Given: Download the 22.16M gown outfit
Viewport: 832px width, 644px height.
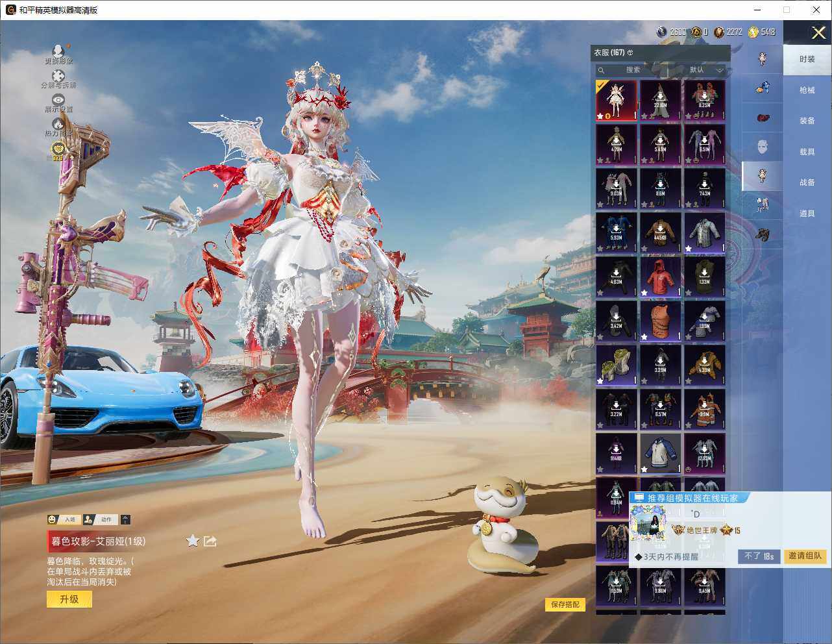Looking at the screenshot, I should click(660, 100).
